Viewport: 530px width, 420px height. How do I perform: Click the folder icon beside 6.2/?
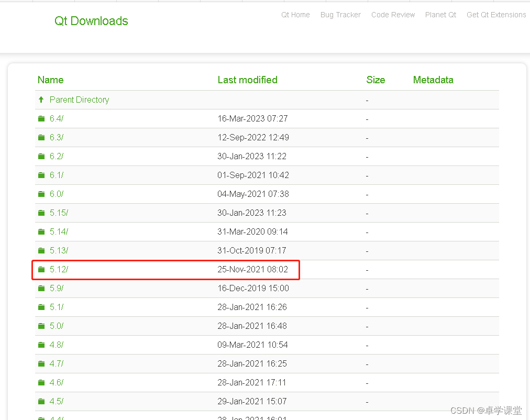[x=41, y=157]
